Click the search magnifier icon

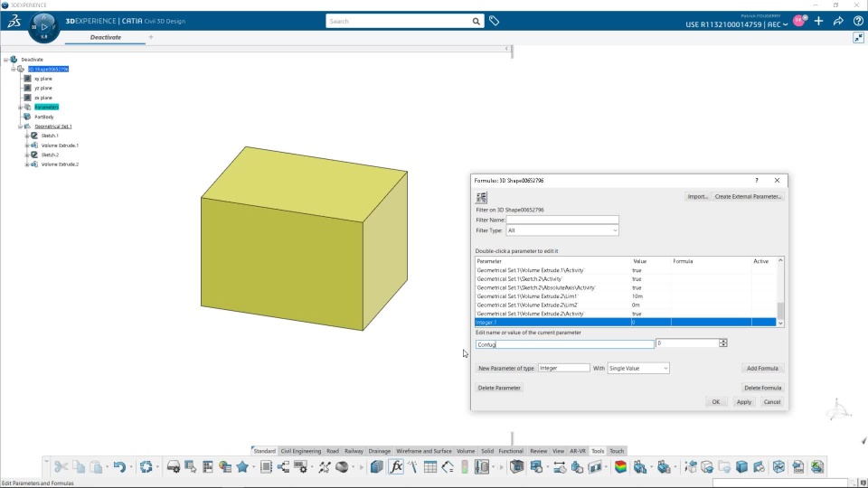476,21
